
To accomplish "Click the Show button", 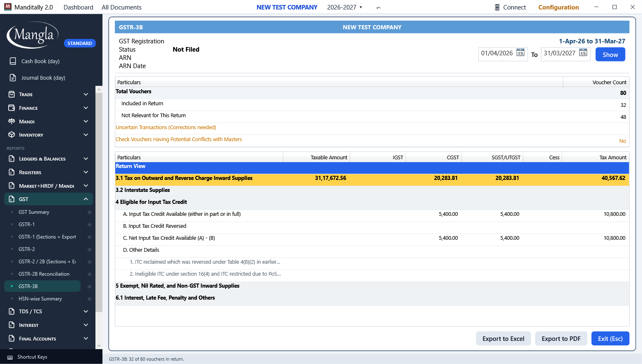I will (610, 54).
